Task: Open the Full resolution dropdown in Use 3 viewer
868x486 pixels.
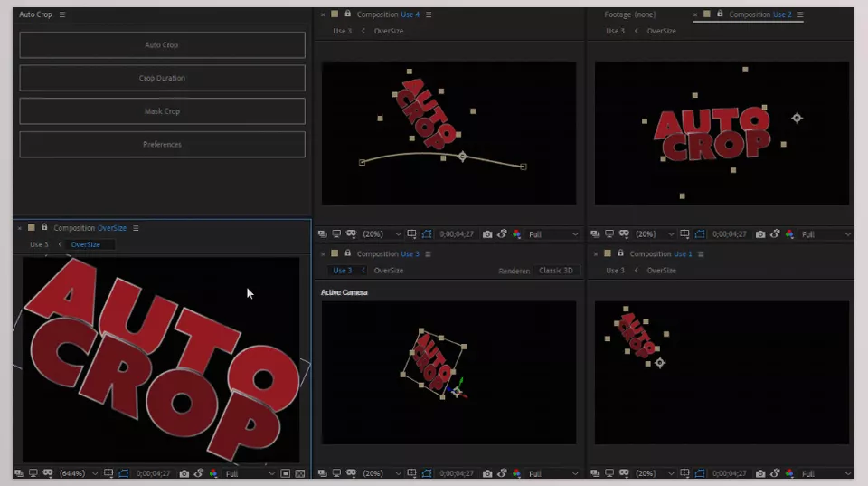Action: (x=553, y=473)
